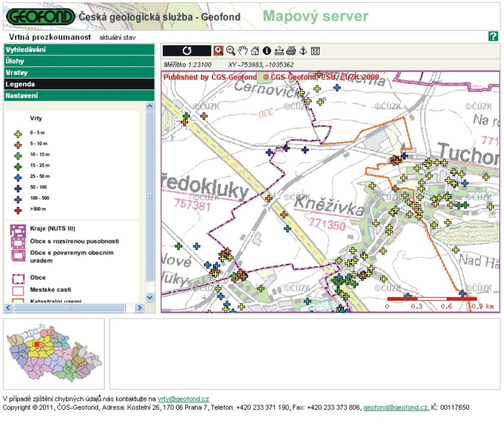Select the info identify tool
The image size is (504, 423).
267,51
